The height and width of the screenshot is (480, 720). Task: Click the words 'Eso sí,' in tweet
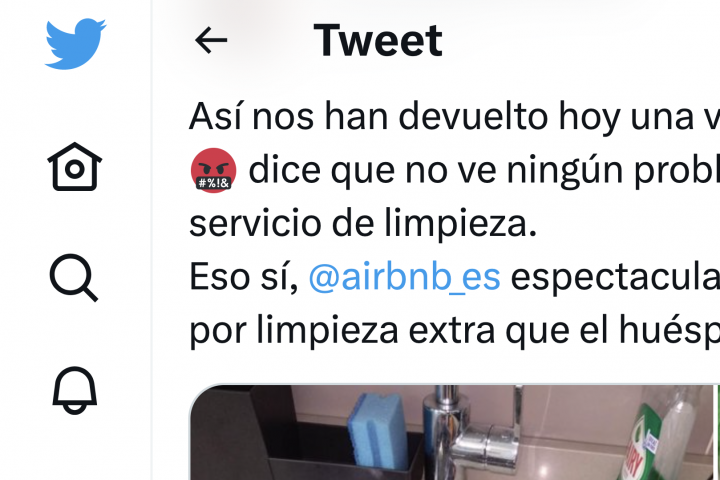coord(244,277)
